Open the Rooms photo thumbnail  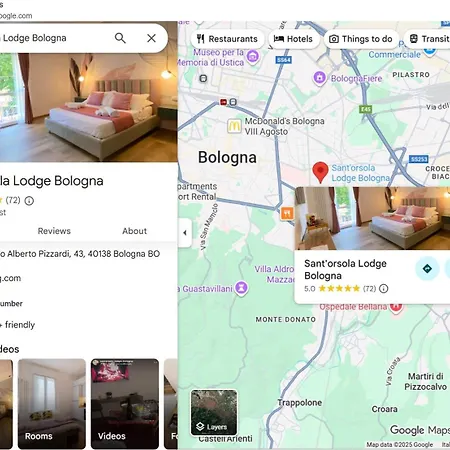52,404
